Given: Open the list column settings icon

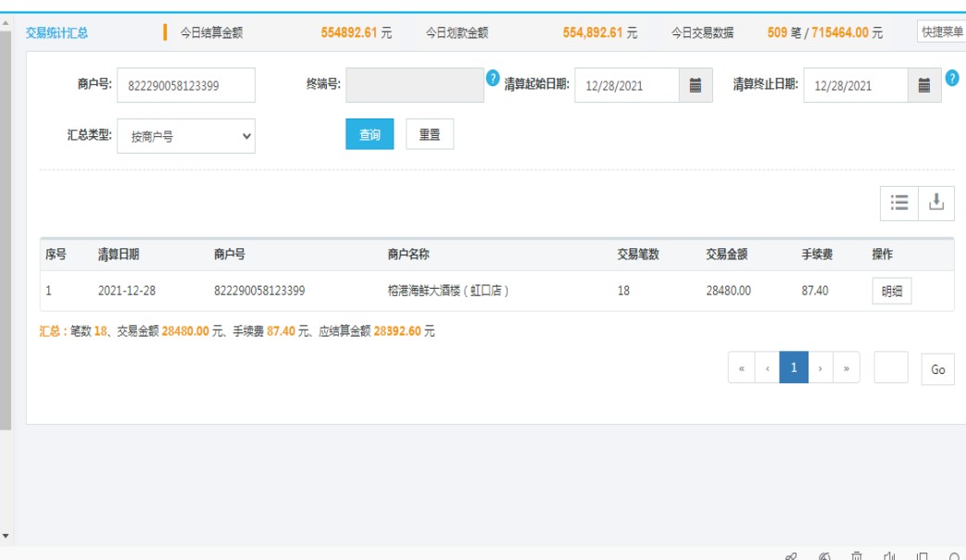Looking at the screenshot, I should [x=898, y=204].
